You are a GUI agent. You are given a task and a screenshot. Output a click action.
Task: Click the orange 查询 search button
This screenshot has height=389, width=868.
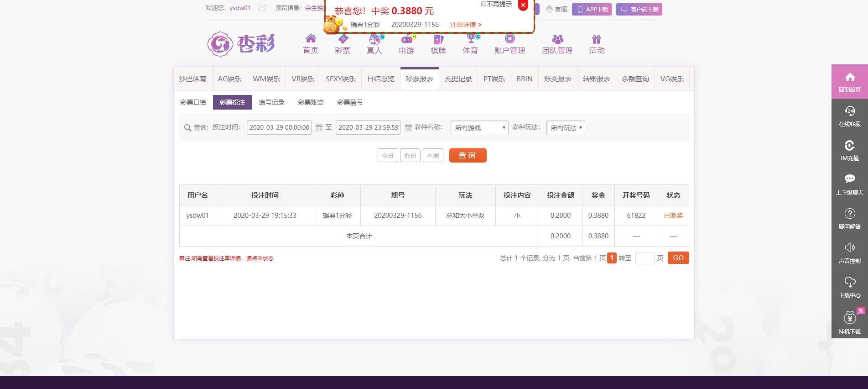pos(468,155)
